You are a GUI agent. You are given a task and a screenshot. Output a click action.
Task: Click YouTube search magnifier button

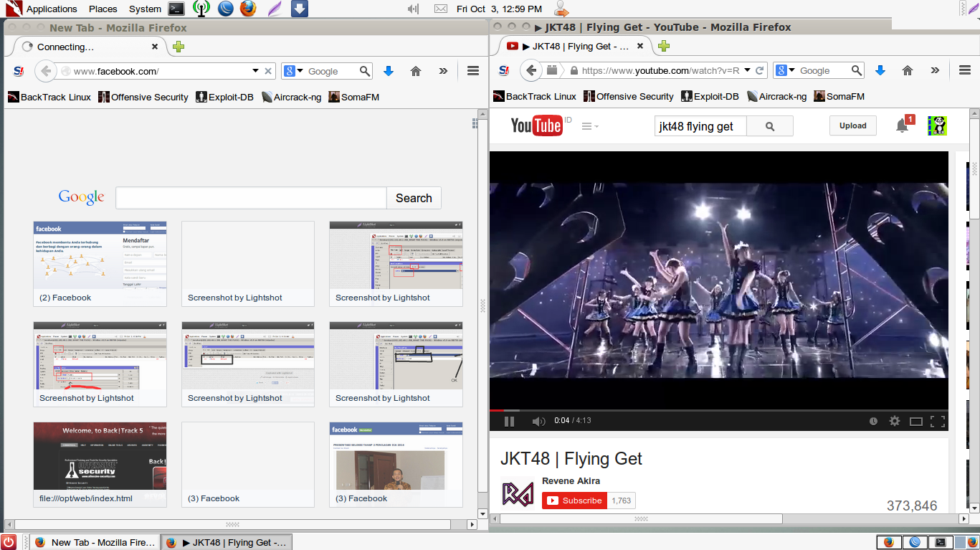[x=770, y=126]
